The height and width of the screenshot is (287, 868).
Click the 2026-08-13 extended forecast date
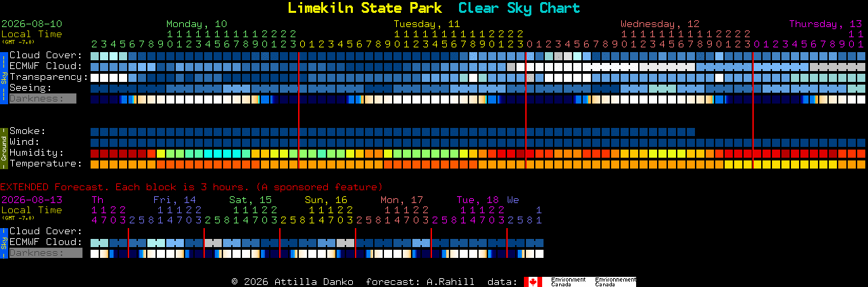[32, 200]
